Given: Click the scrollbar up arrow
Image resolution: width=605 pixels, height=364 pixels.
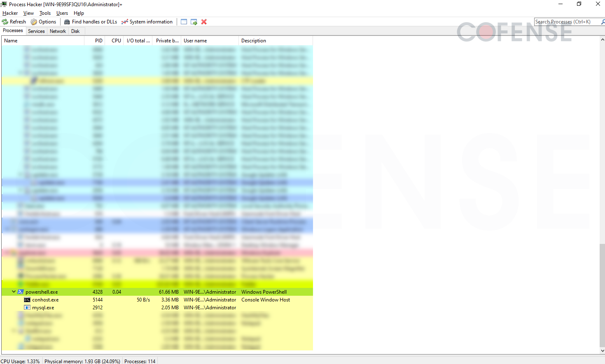Looking at the screenshot, I should tap(603, 40).
